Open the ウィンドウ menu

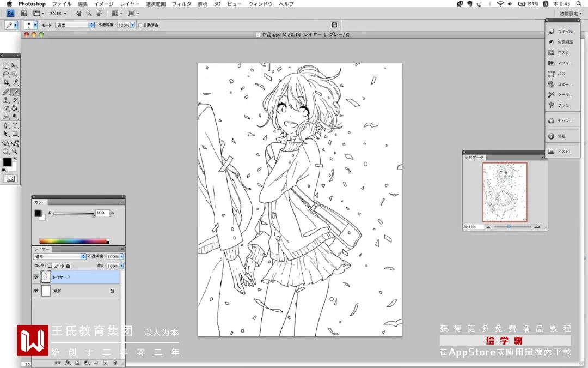click(x=260, y=4)
